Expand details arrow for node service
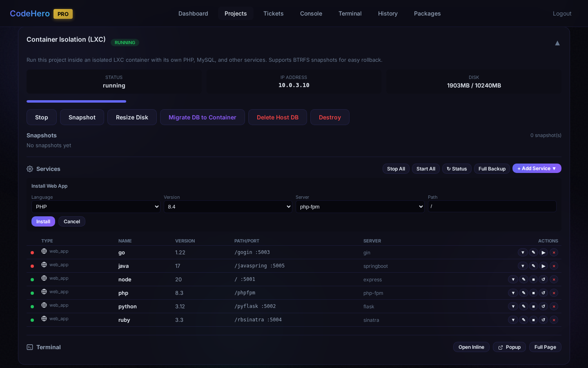The height and width of the screenshot is (368, 588). [x=513, y=280]
